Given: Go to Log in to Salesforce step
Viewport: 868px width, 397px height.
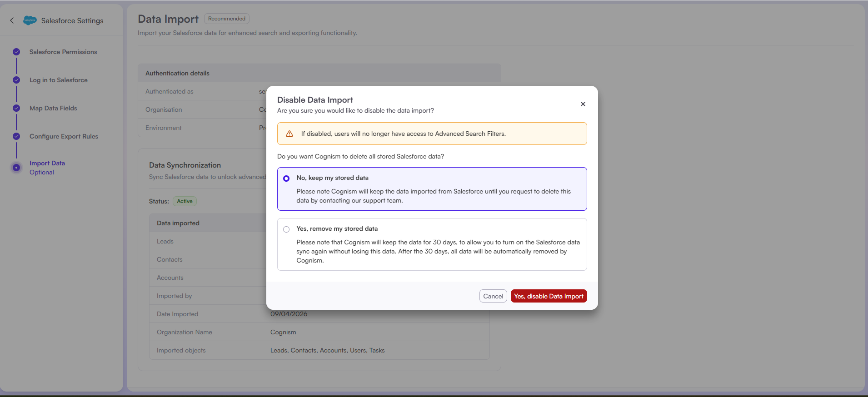Looking at the screenshot, I should (59, 80).
